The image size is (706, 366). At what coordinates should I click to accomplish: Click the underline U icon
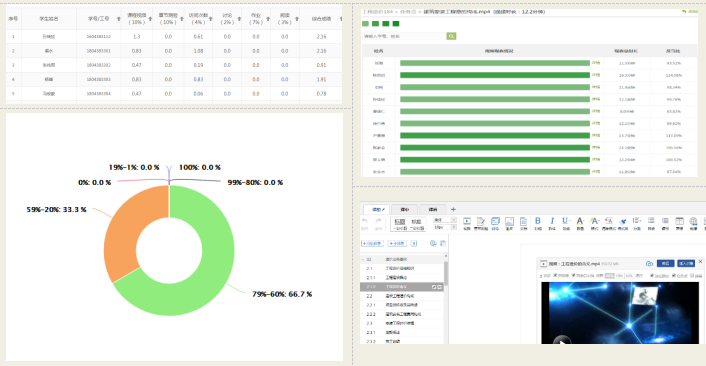pos(566,221)
